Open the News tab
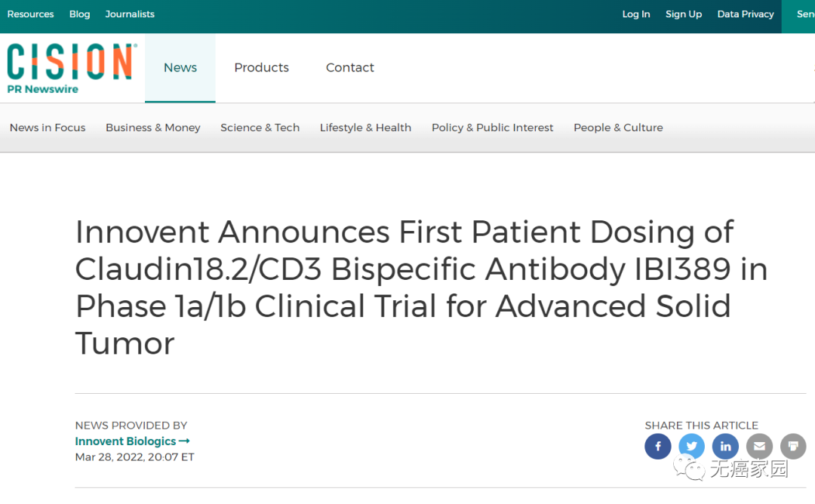Screen dimensions: 815x504 tap(180, 68)
